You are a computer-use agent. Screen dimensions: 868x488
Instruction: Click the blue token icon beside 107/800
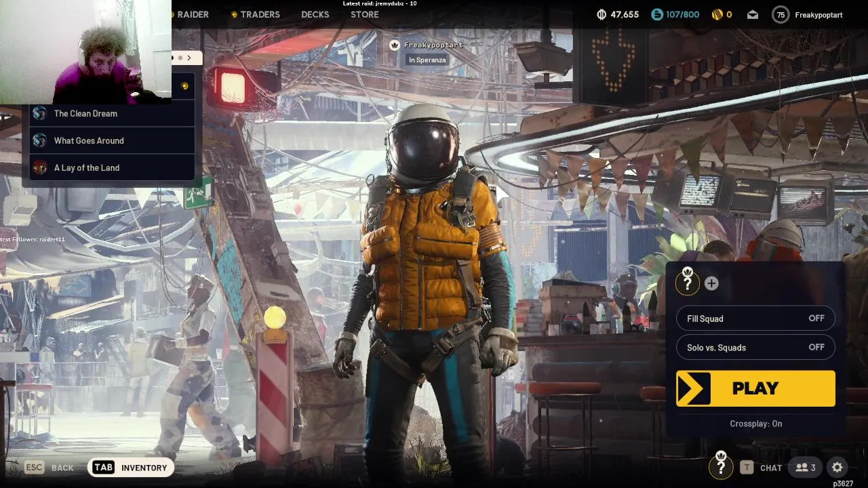point(656,14)
